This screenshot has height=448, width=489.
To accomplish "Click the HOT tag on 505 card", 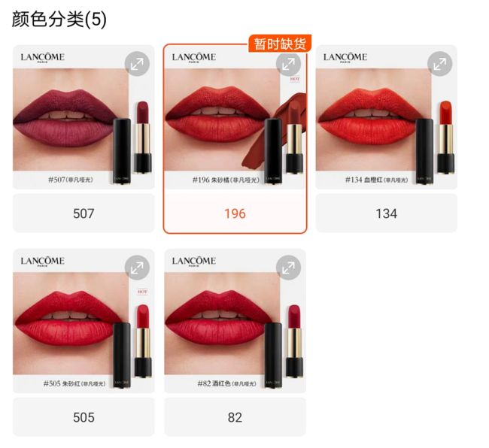I will 142,292.
